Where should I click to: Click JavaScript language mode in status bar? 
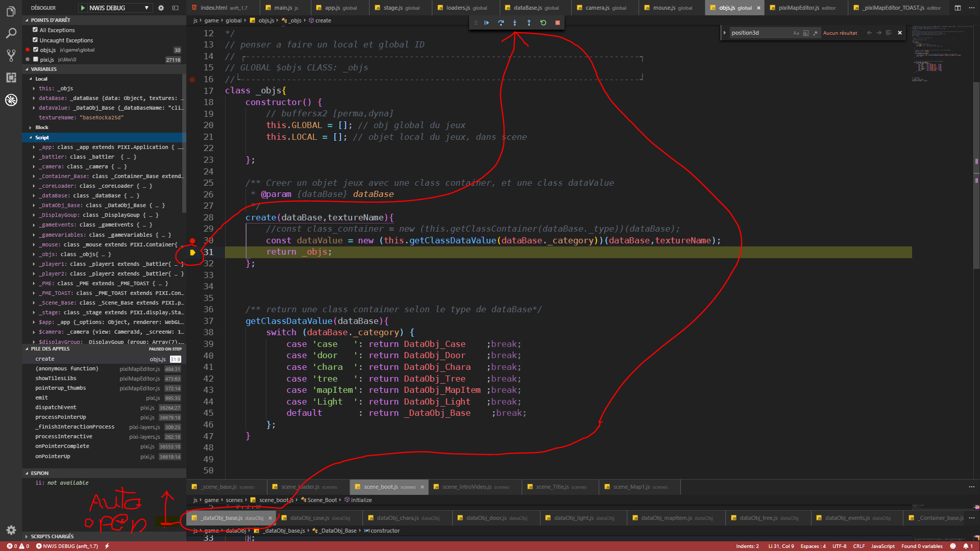(883, 546)
